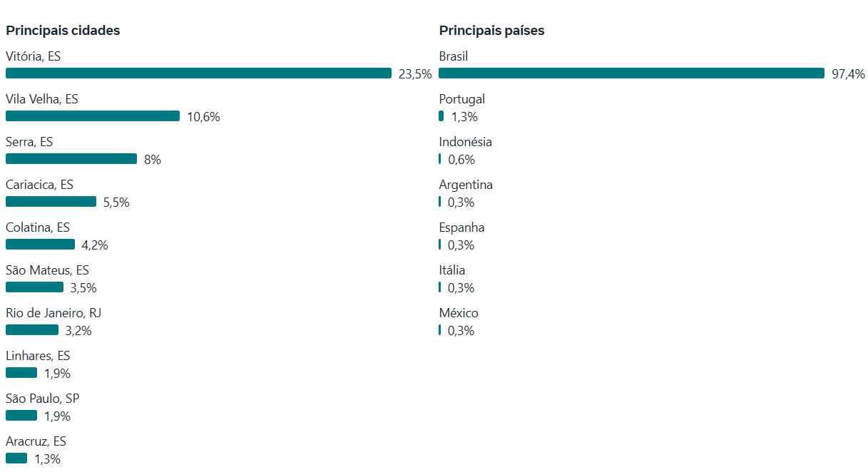
Task: Click the 97,4% value for Brasil
Action: click(848, 74)
